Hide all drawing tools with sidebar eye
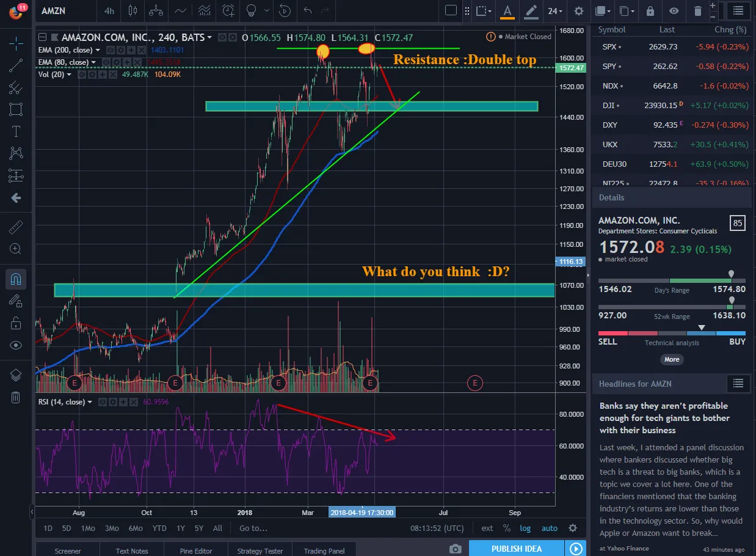Viewport: 756px width, 556px height. tap(16, 345)
